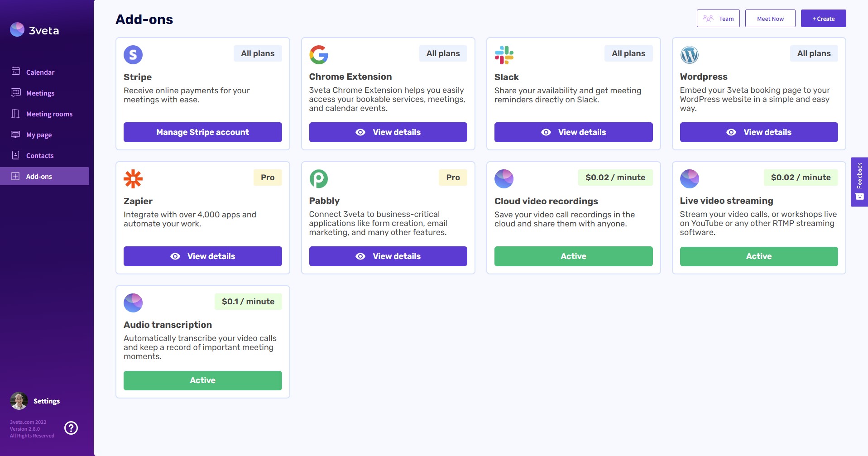
Task: Click the Pabbly logo icon
Action: [319, 179]
